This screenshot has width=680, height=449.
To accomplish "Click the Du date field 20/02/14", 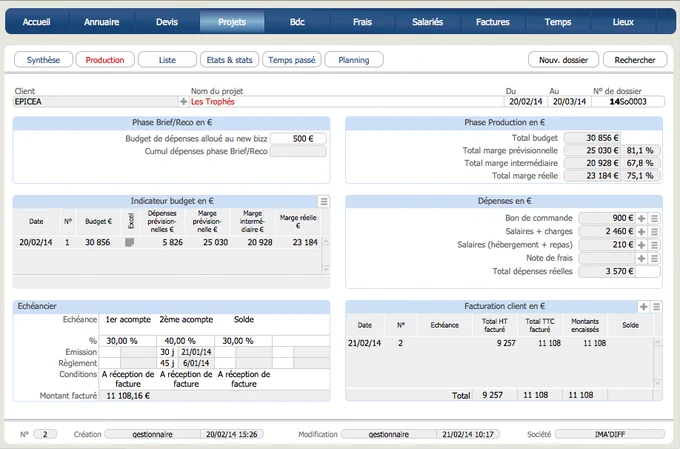I will tap(526, 102).
